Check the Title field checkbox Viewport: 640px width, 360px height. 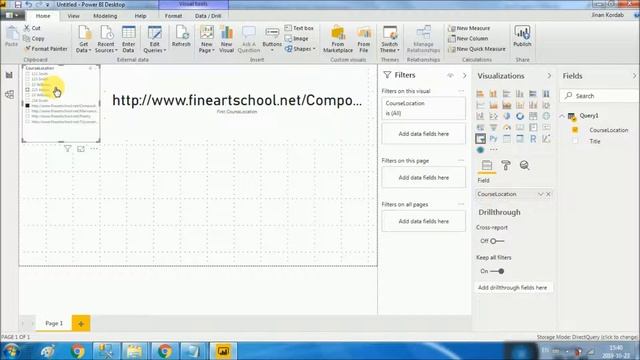[575, 141]
